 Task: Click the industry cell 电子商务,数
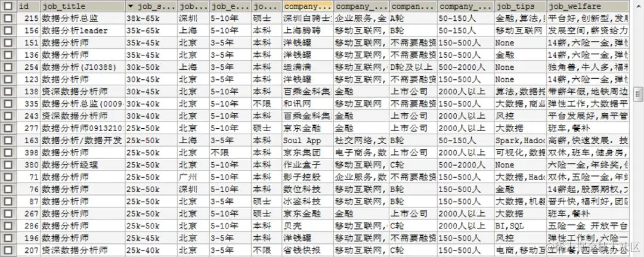point(361,153)
